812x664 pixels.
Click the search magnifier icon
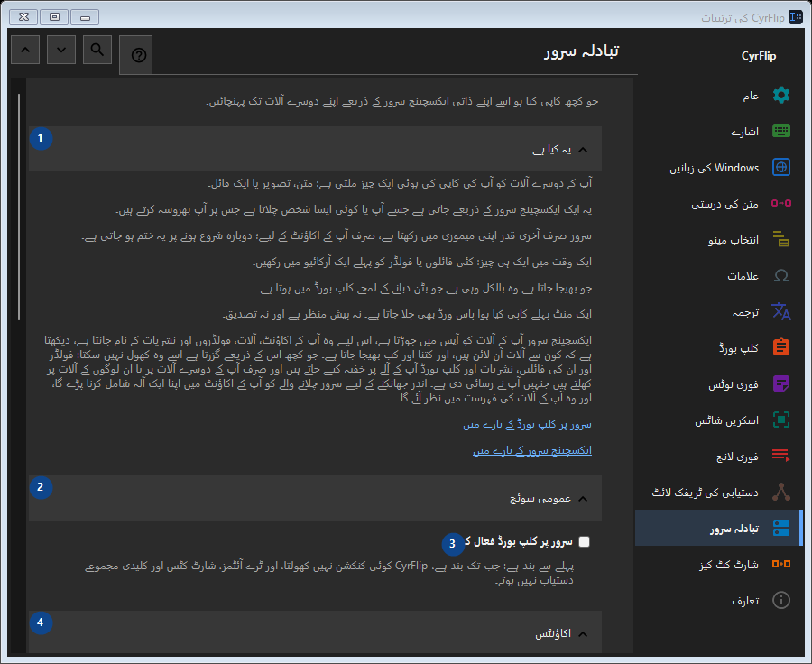point(97,50)
